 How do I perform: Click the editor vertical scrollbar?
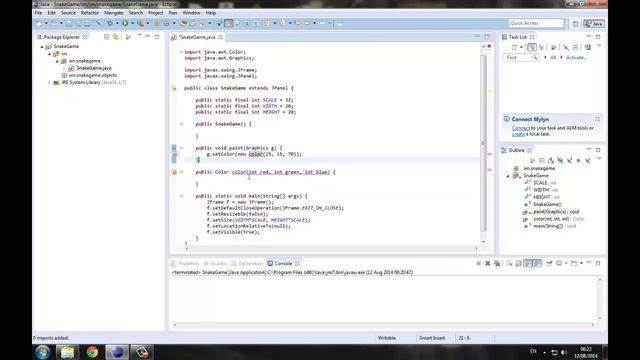pos(484,143)
